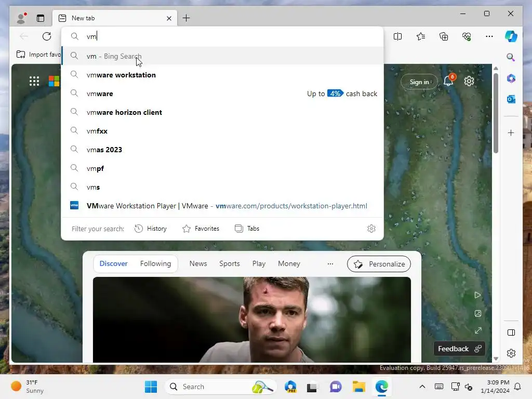Screen dimensions: 532x399
Task: Open Outlook sidebar icon
Action: [511, 99]
